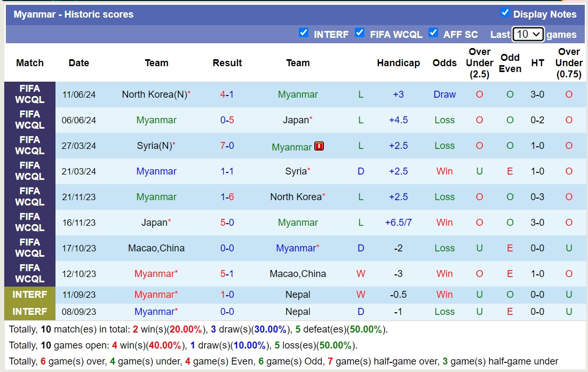Click the Macao,China team on 17/10/23

(x=156, y=248)
